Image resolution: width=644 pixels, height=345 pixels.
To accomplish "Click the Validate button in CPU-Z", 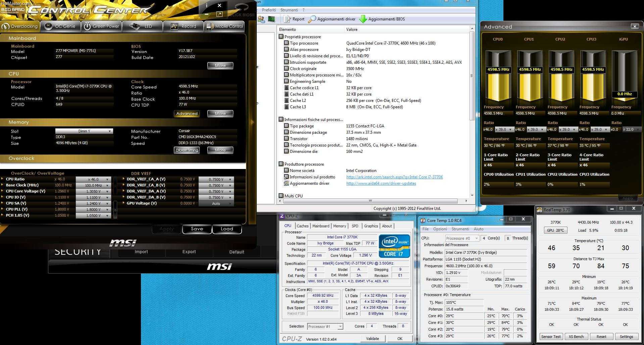I will point(373,339).
